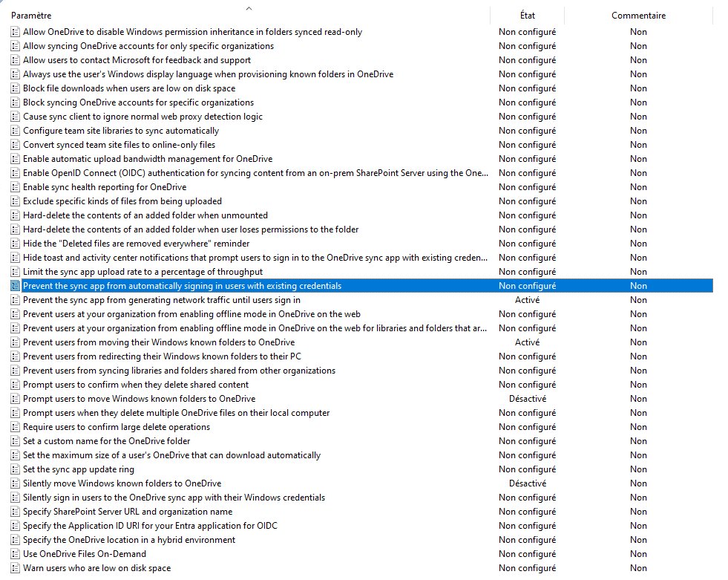The width and height of the screenshot is (728, 580).
Task: Click the icon beside "Set the sync app update ring"
Action: [16, 469]
